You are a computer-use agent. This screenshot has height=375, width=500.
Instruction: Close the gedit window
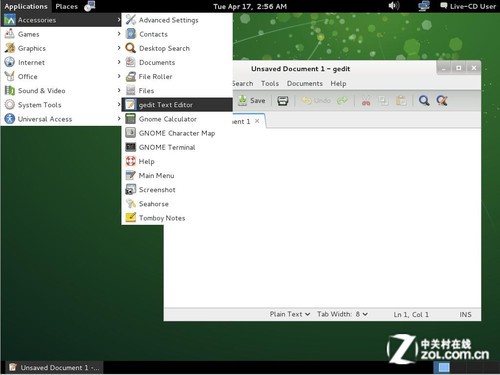coord(474,68)
